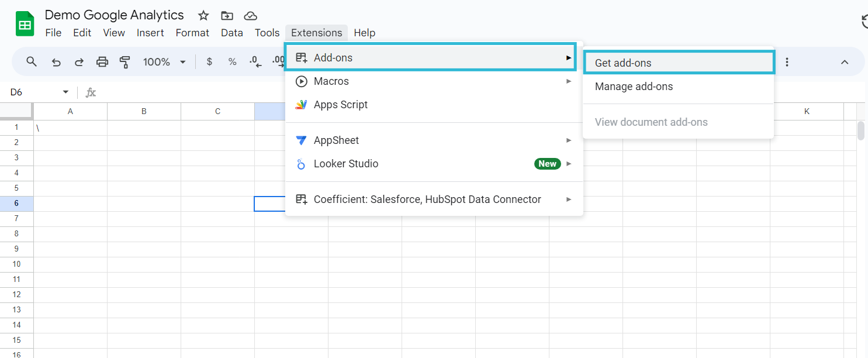This screenshot has height=358, width=868.
Task: Open Coefficient Salesforce HubSpot Data Connector entry
Action: (434, 199)
